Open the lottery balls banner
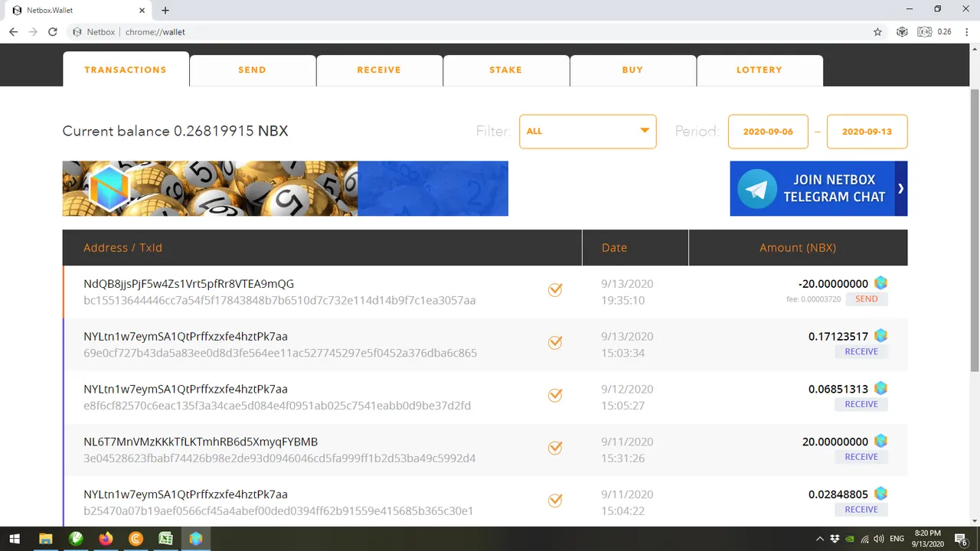Image resolution: width=980 pixels, height=551 pixels. pos(286,188)
